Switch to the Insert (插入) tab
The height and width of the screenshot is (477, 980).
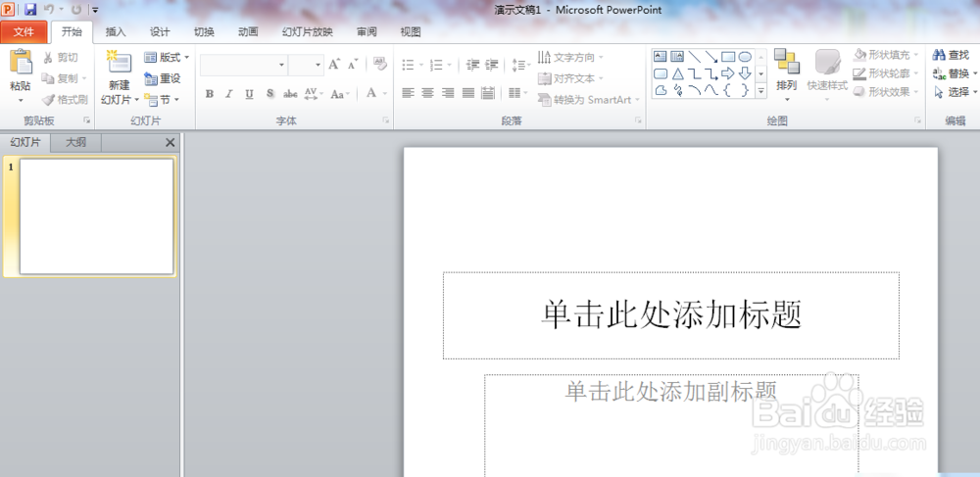click(x=116, y=32)
